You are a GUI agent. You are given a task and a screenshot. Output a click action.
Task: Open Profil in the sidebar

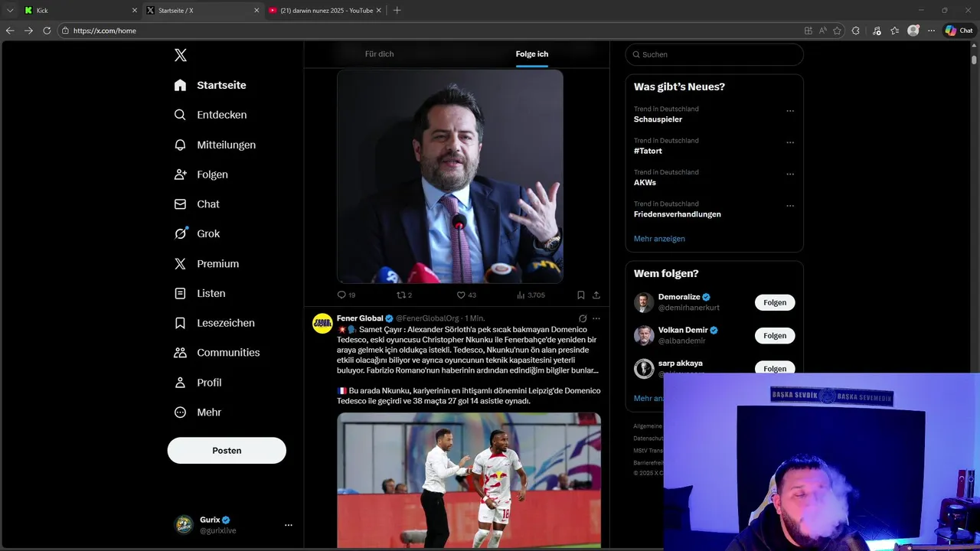(x=198, y=383)
